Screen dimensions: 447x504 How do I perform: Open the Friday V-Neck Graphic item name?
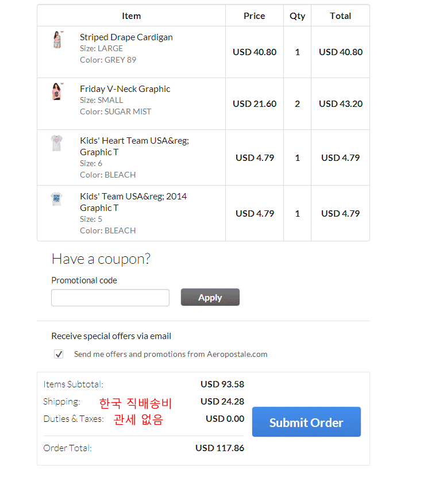click(x=125, y=89)
